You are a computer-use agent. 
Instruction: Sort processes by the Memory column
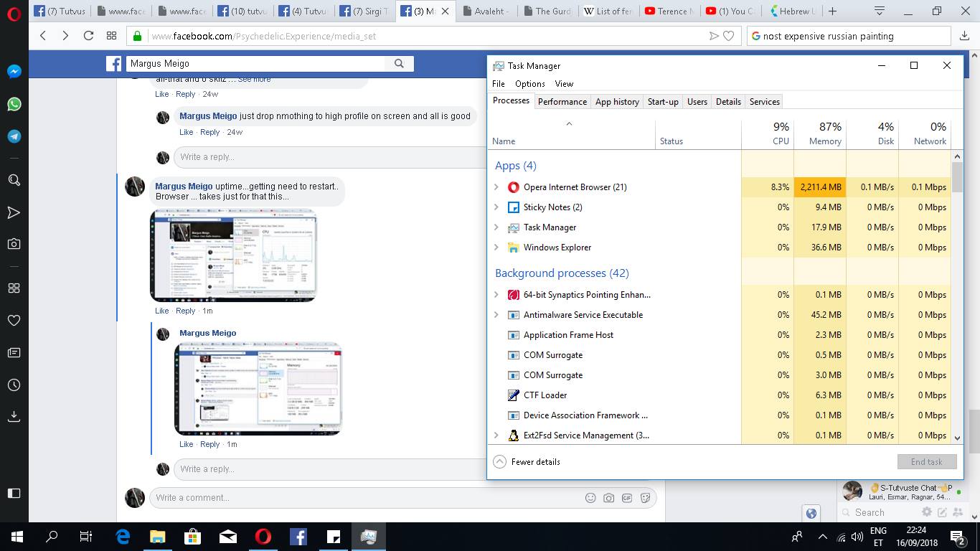coord(820,133)
